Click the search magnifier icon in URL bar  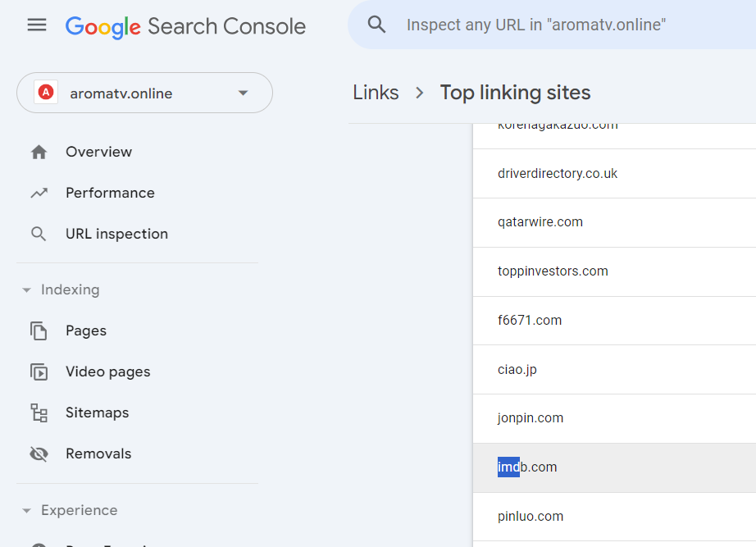[376, 25]
